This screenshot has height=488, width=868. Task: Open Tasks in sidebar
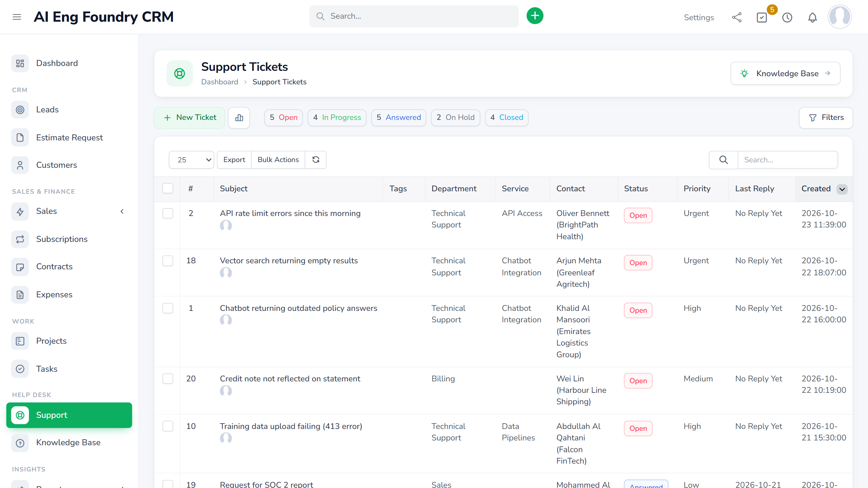tap(69, 369)
